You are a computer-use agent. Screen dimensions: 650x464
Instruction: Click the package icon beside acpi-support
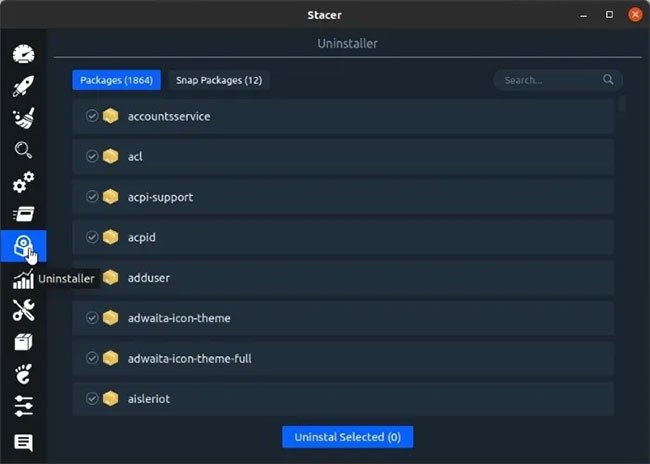pyautogui.click(x=111, y=197)
